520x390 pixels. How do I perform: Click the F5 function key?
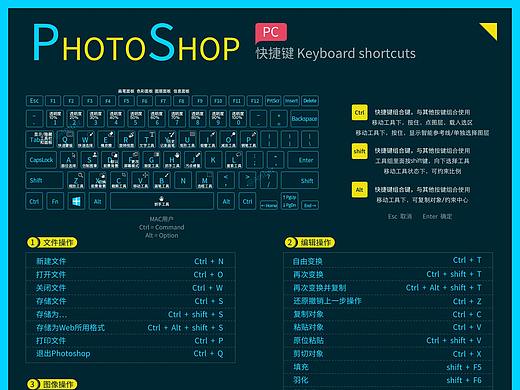(x=126, y=101)
